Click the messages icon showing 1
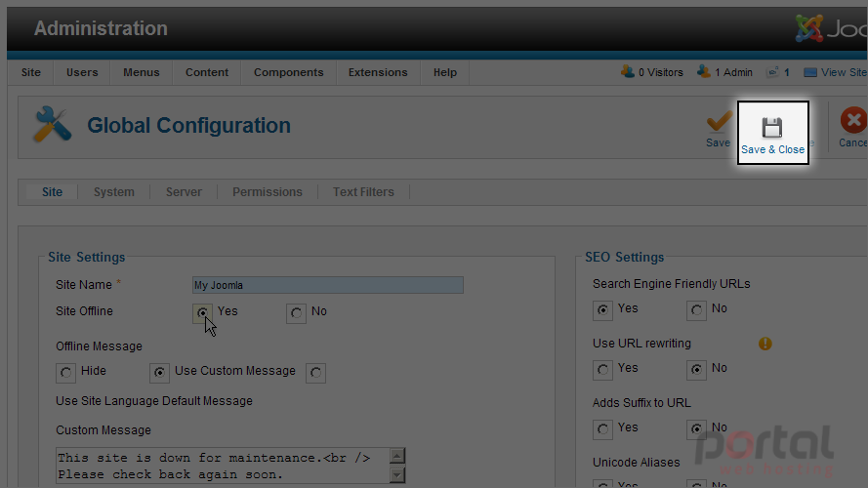Image resolution: width=868 pixels, height=488 pixels. click(x=772, y=72)
